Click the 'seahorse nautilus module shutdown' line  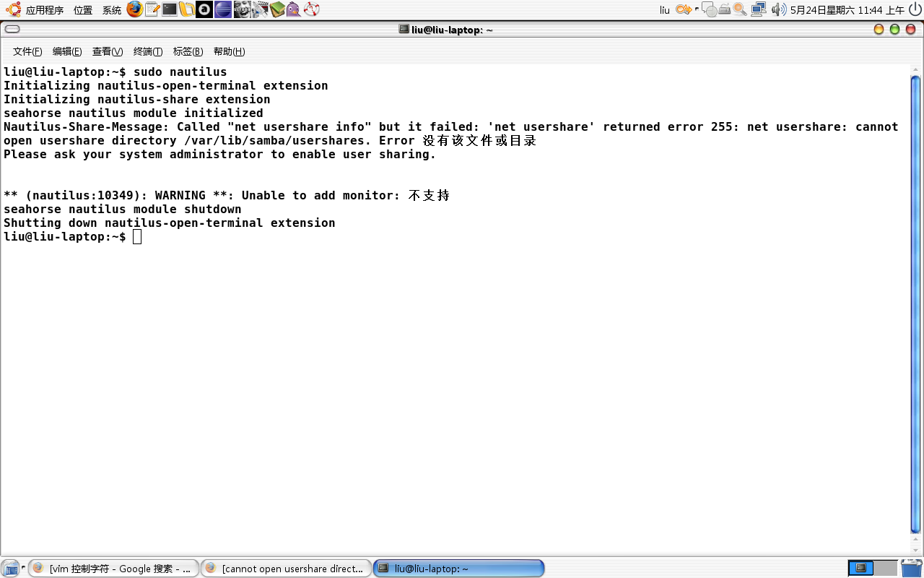pos(123,209)
